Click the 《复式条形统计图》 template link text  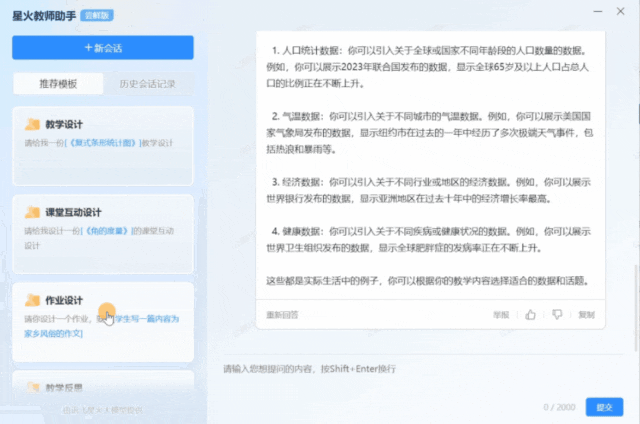coord(102,143)
